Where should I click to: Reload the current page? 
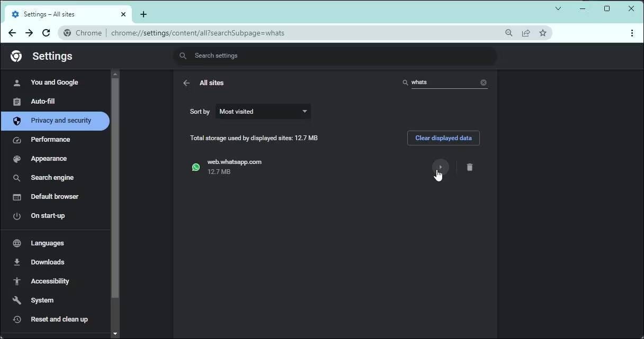click(x=46, y=33)
